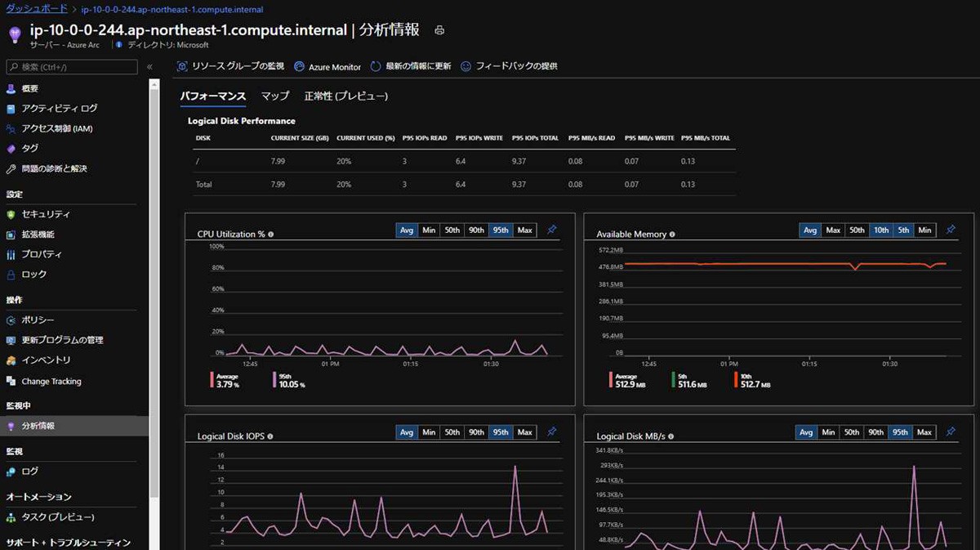Viewport: 980px width, 550px height.
Task: Toggle 95th in CPU Utilization chart
Action: (501, 230)
